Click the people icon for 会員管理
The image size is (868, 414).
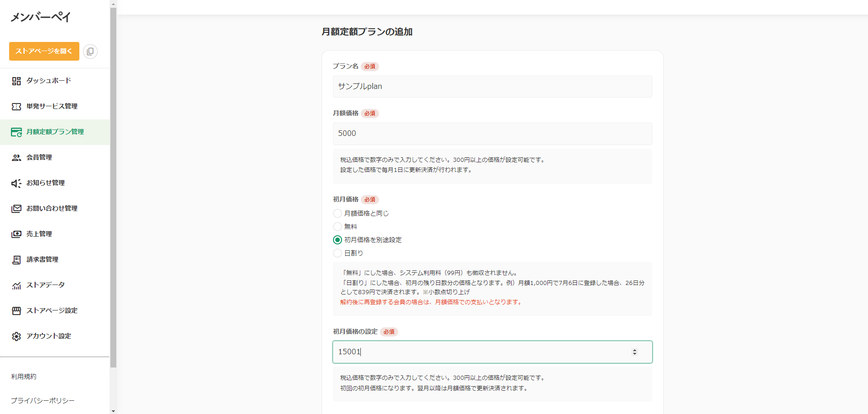pyautogui.click(x=16, y=157)
